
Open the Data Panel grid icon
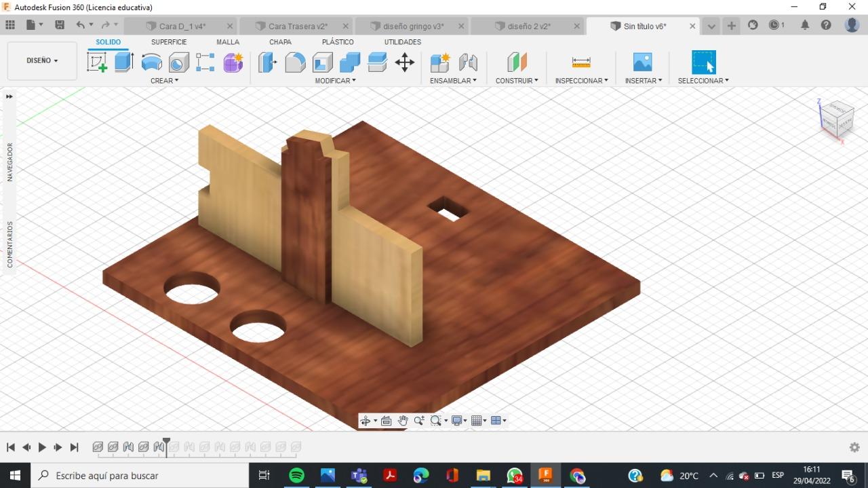10,25
